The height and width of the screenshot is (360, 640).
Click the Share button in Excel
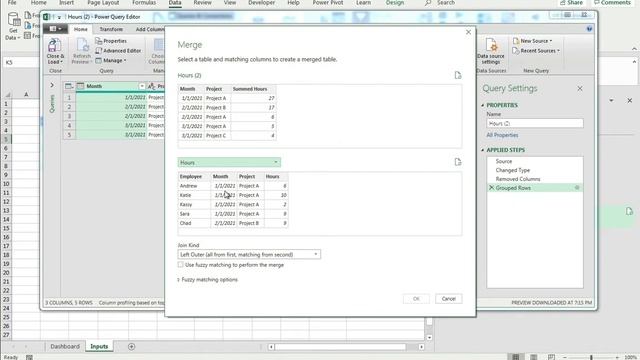[571, 3]
